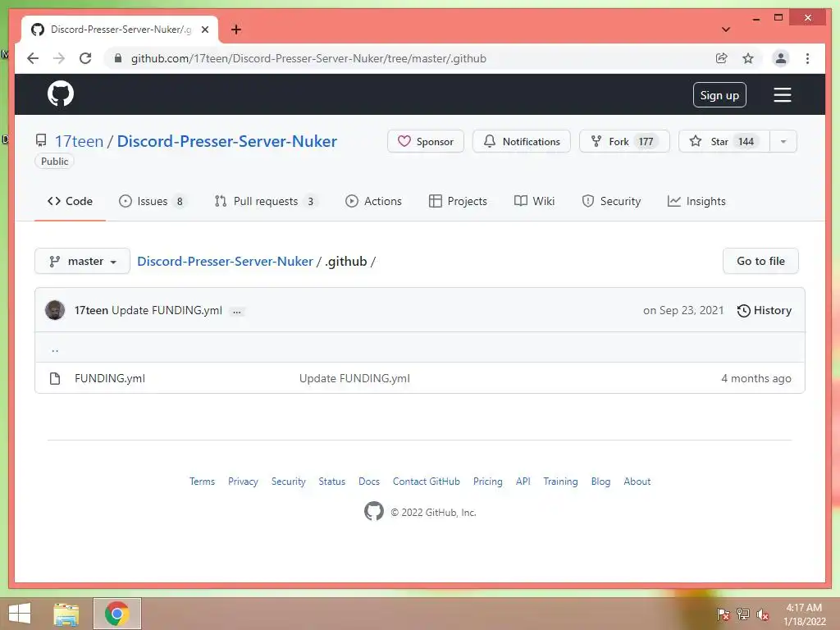Open the footer Security link
Image resolution: width=840 pixels, height=630 pixels.
point(288,481)
